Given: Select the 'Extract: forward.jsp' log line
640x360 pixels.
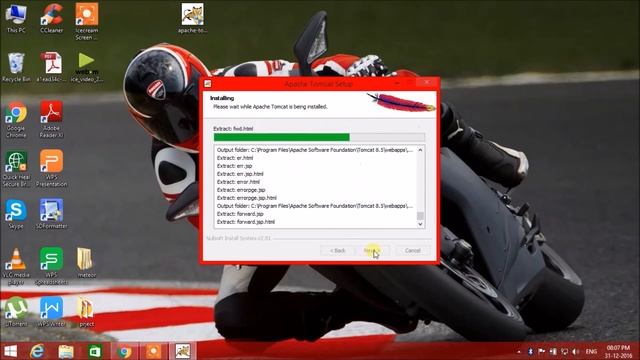Looking at the screenshot, I should point(240,214).
